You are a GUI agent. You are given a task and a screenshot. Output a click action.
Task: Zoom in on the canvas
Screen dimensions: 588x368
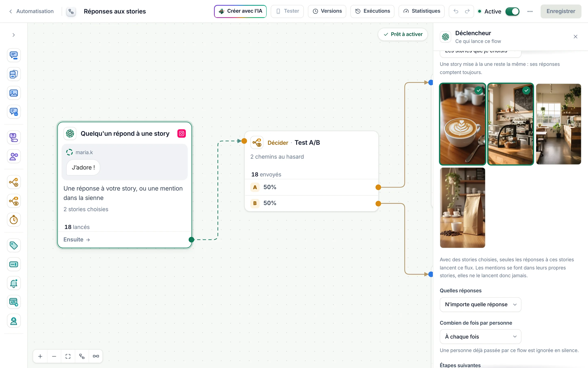(x=40, y=356)
